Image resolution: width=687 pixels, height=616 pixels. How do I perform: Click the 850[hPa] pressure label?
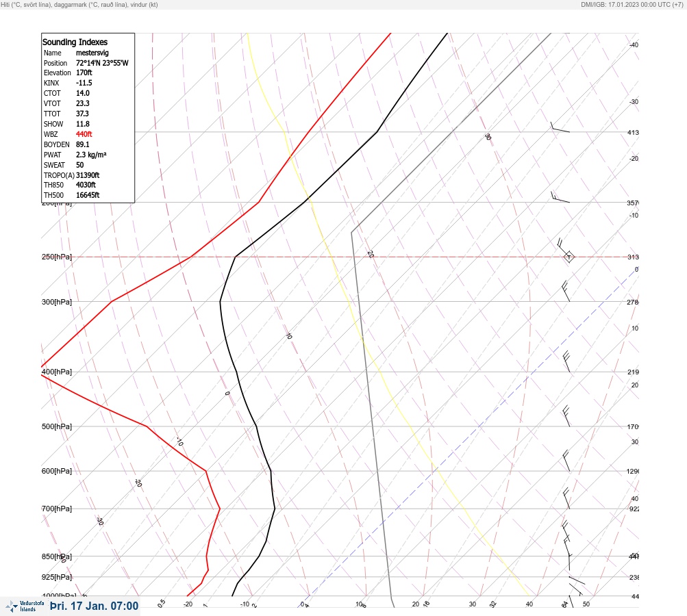click(57, 556)
